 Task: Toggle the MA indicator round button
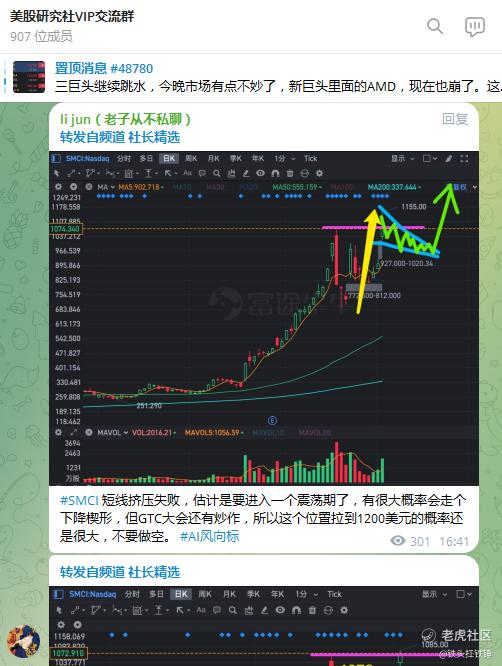pos(89,187)
